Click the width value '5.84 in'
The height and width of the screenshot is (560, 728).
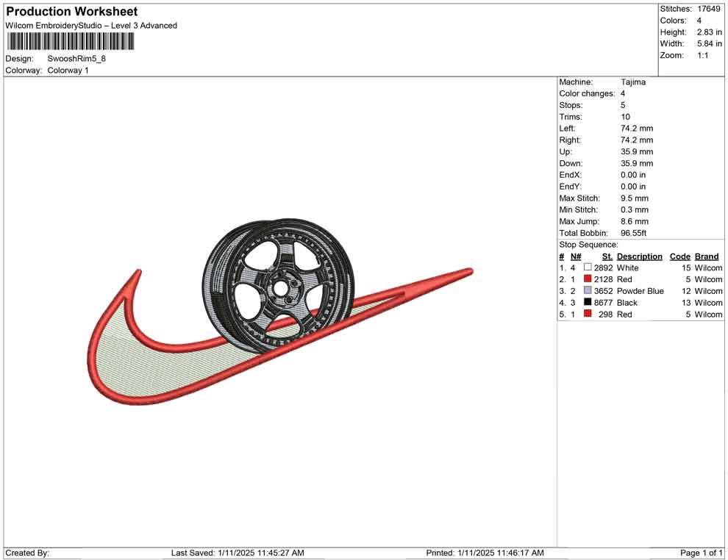coord(710,43)
